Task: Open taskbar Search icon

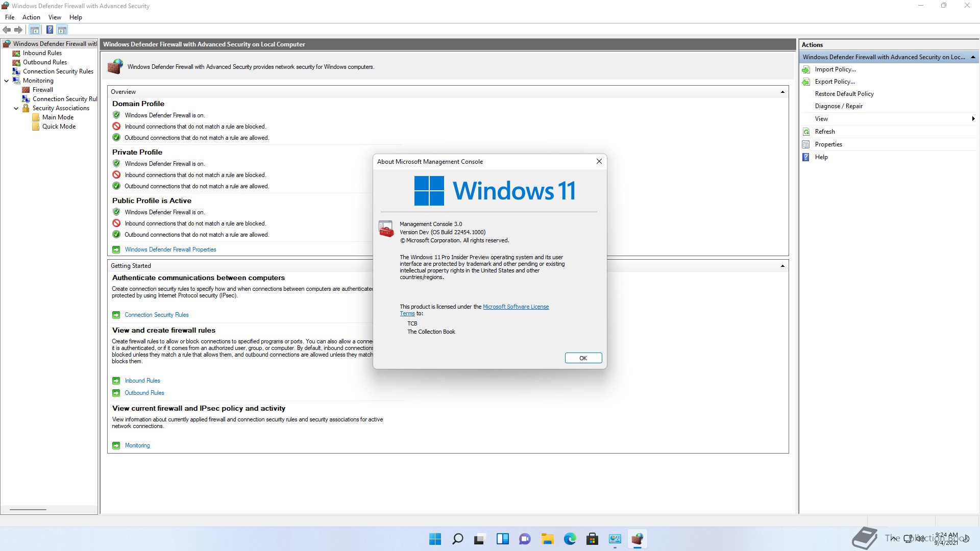Action: point(458,539)
